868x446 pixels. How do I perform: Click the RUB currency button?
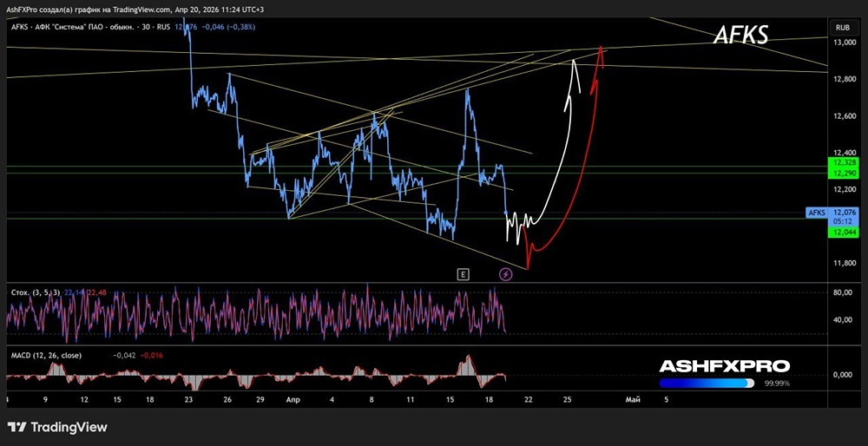coord(843,27)
